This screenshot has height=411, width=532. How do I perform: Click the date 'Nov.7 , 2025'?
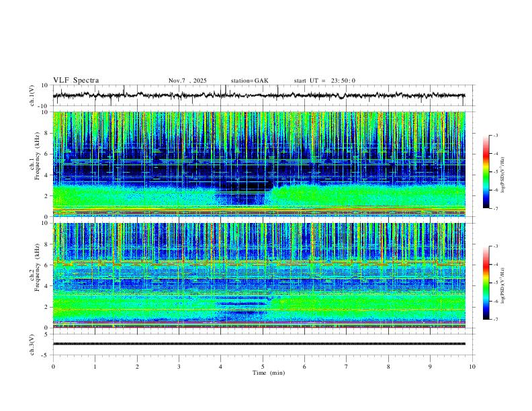click(187, 81)
